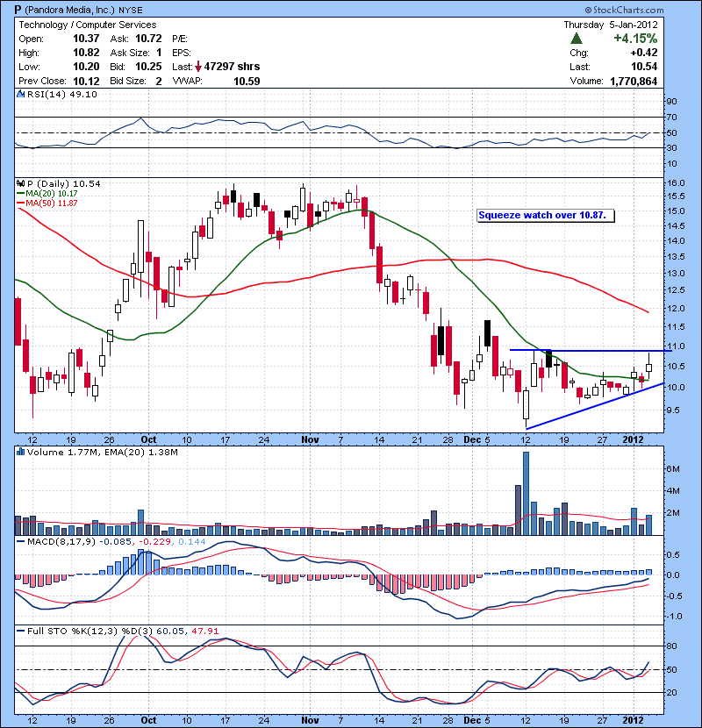Click the EPS label
The width and height of the screenshot is (702, 728).
click(181, 53)
